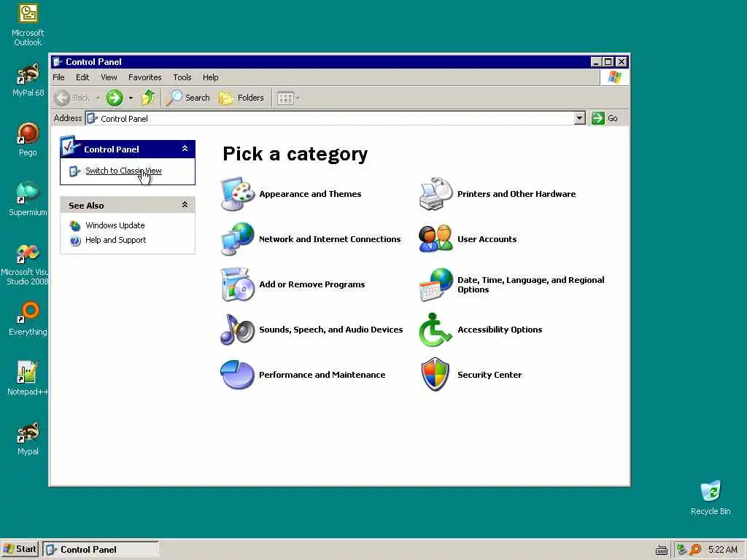Viewport: 747px width, 560px height.
Task: Click the User Accounts text link
Action: 487,239
